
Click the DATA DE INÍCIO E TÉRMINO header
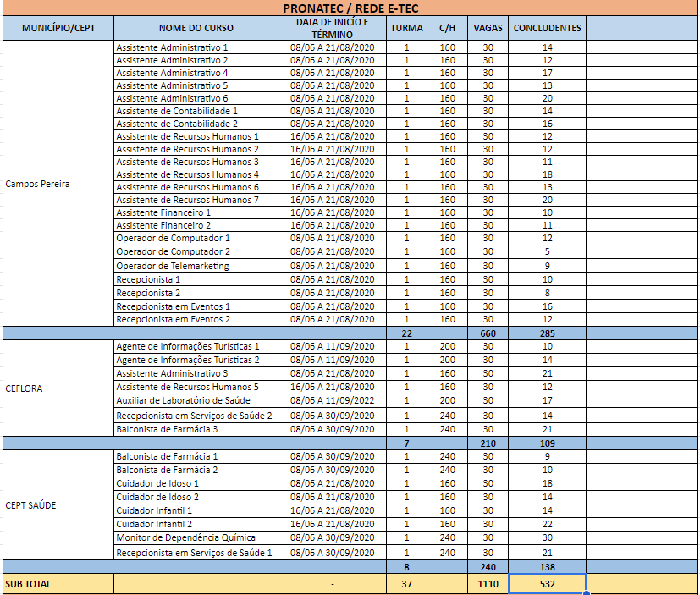pyautogui.click(x=332, y=28)
